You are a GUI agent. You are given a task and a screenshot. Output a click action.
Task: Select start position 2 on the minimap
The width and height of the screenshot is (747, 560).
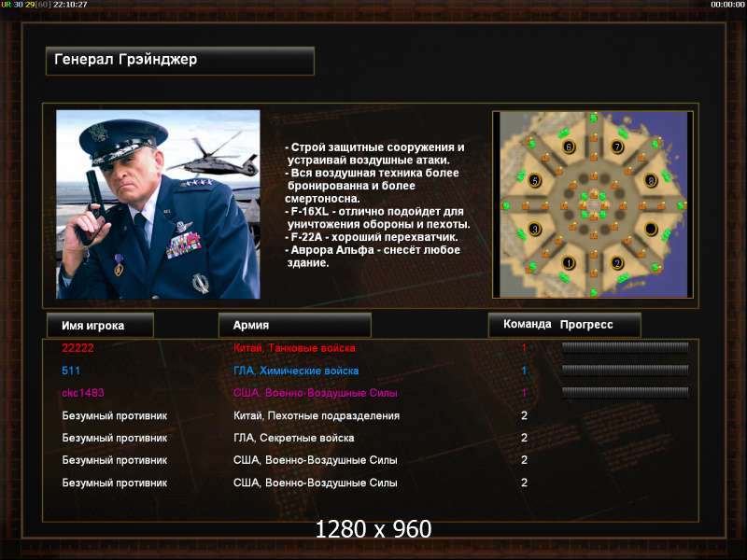(x=617, y=263)
